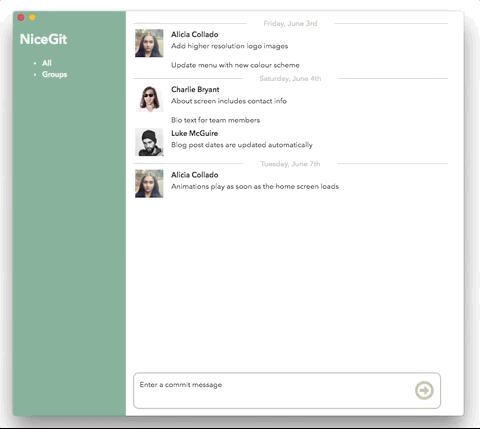Click the 'Friday, June 3rd' date header

[x=290, y=23]
